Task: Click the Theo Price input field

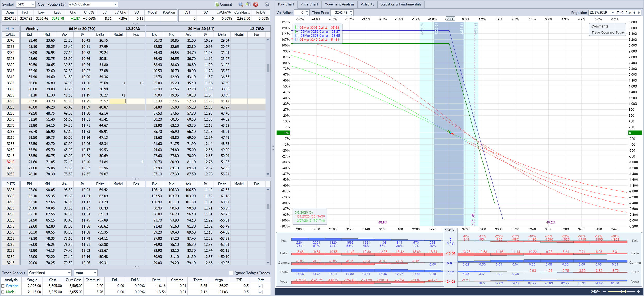Action: [342, 12]
